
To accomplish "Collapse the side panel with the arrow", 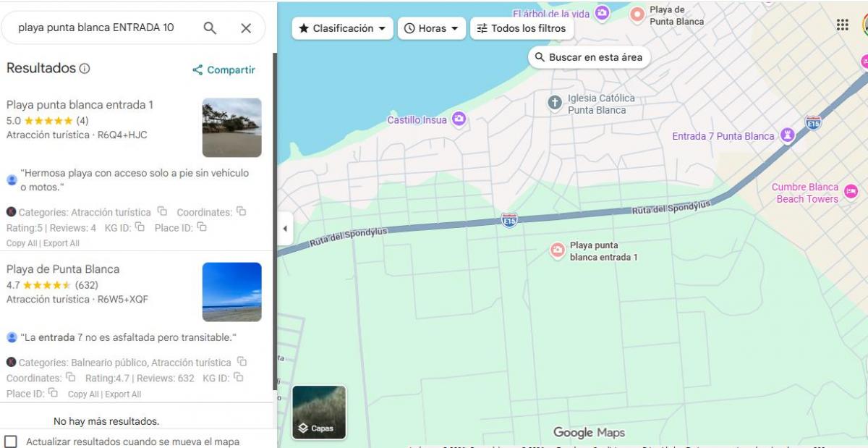I will click(285, 229).
